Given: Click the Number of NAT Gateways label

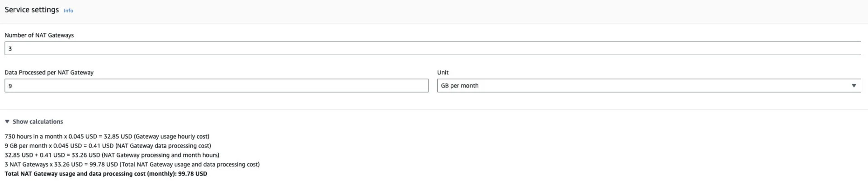Looking at the screenshot, I should 39,35.
